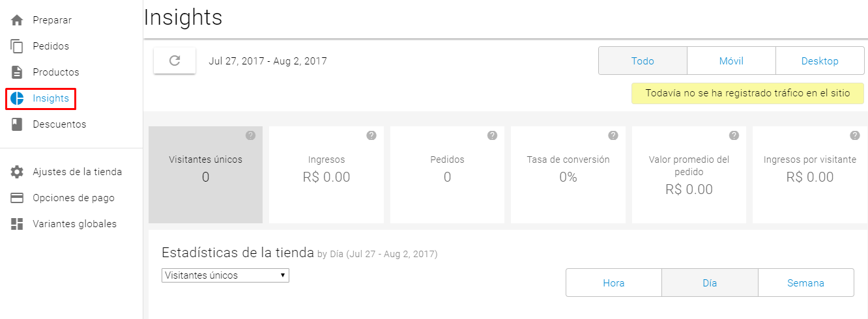The image size is (868, 319).
Task: Click the Pedidos copy icon
Action: (x=17, y=46)
